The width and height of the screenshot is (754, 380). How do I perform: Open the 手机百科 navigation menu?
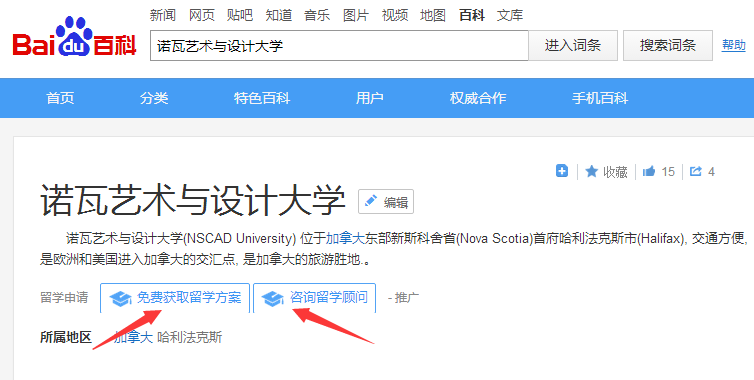[x=600, y=98]
